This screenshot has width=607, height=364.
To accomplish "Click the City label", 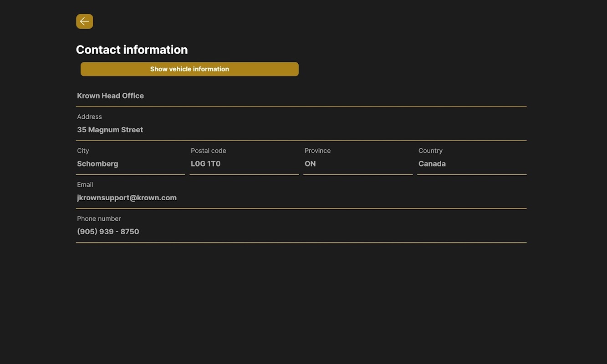I will click(83, 151).
